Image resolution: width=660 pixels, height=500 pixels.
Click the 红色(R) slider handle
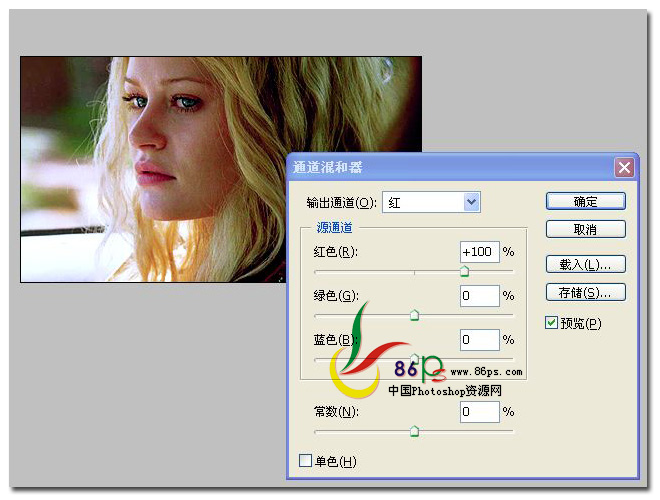pos(464,271)
